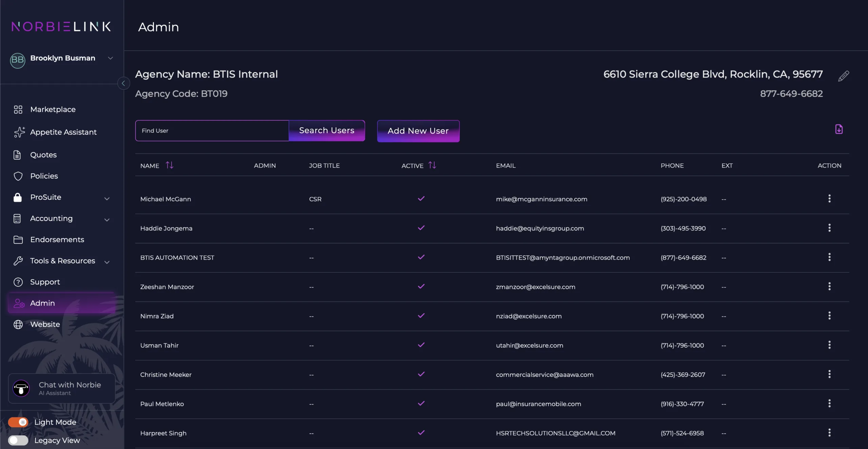Open action menu for Michael McGann

[829, 199]
